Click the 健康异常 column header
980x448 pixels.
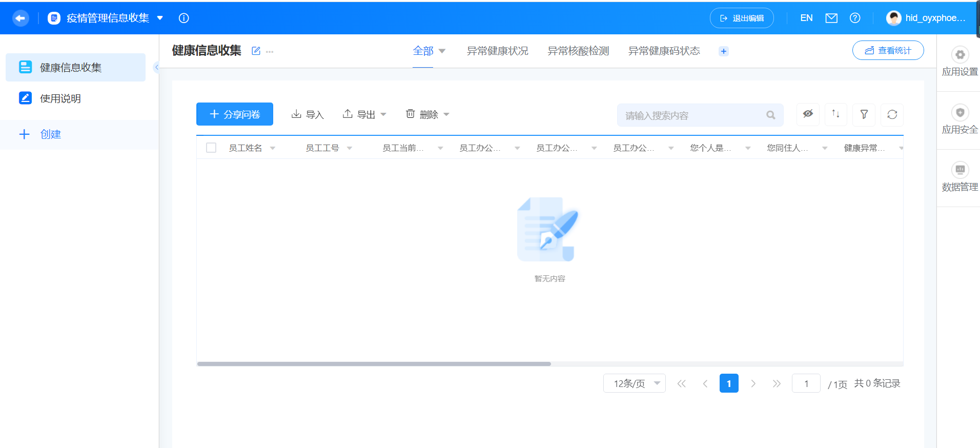click(x=864, y=148)
